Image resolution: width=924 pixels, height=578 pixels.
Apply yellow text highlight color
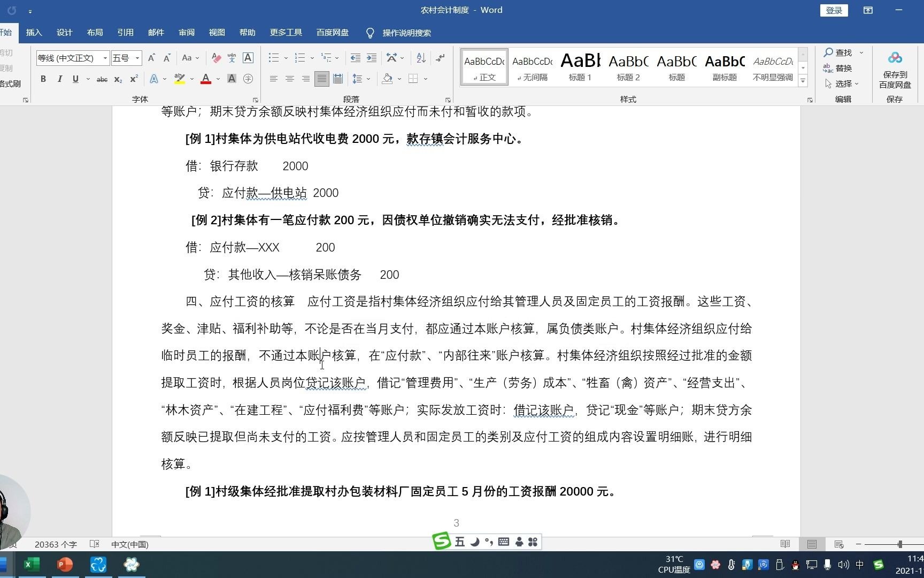pos(180,79)
